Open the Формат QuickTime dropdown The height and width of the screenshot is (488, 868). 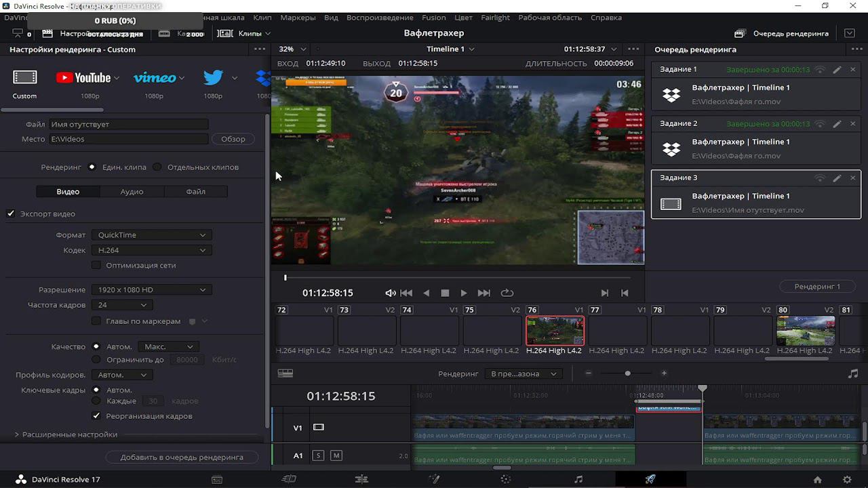pos(151,235)
